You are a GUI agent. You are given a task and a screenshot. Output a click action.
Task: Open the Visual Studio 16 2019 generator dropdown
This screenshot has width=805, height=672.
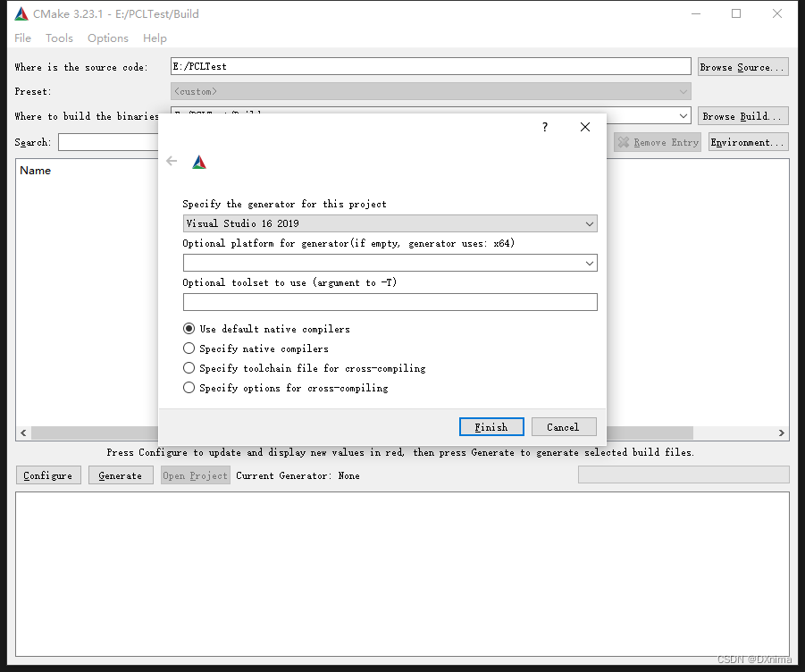pyautogui.click(x=588, y=223)
